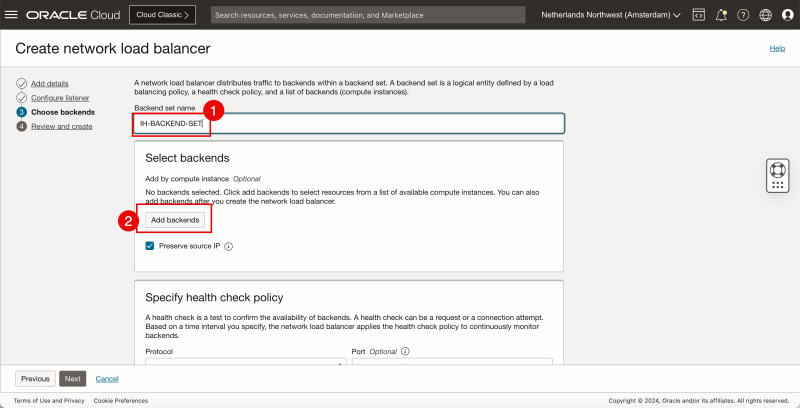
Task: Jump to the Review and create step
Action: click(62, 126)
